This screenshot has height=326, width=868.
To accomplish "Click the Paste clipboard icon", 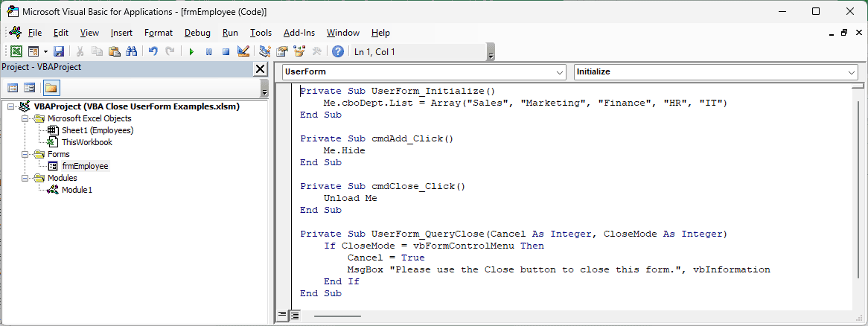I will point(114,52).
